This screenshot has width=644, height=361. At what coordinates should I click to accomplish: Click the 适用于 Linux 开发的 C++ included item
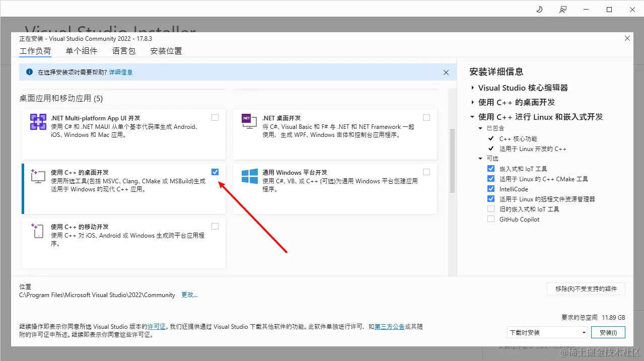pos(533,149)
